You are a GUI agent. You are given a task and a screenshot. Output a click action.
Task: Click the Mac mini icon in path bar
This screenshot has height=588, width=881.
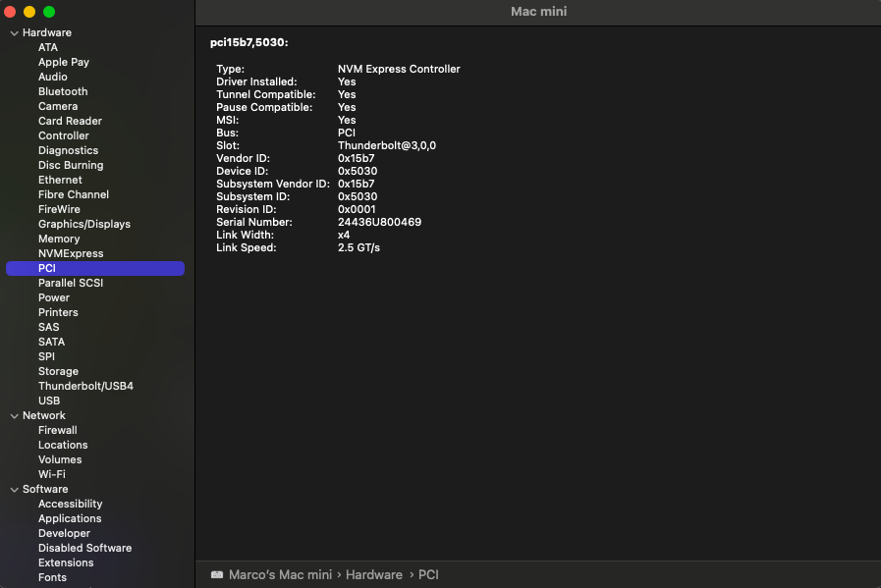217,574
